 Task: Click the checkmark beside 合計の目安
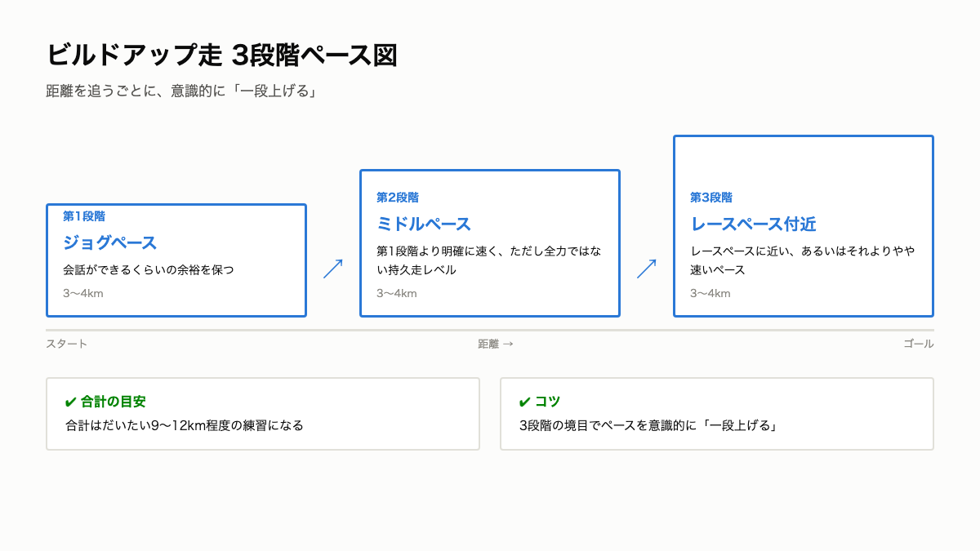click(71, 402)
